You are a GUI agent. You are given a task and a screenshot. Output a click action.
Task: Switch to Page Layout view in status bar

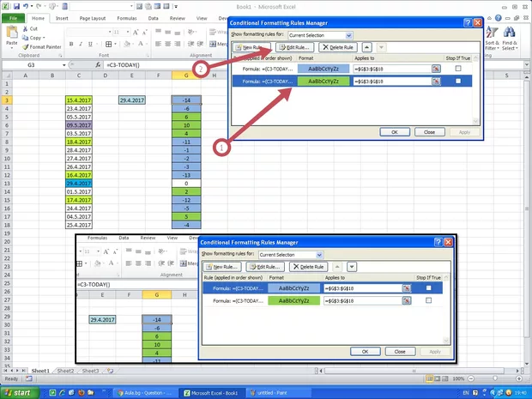438,378
